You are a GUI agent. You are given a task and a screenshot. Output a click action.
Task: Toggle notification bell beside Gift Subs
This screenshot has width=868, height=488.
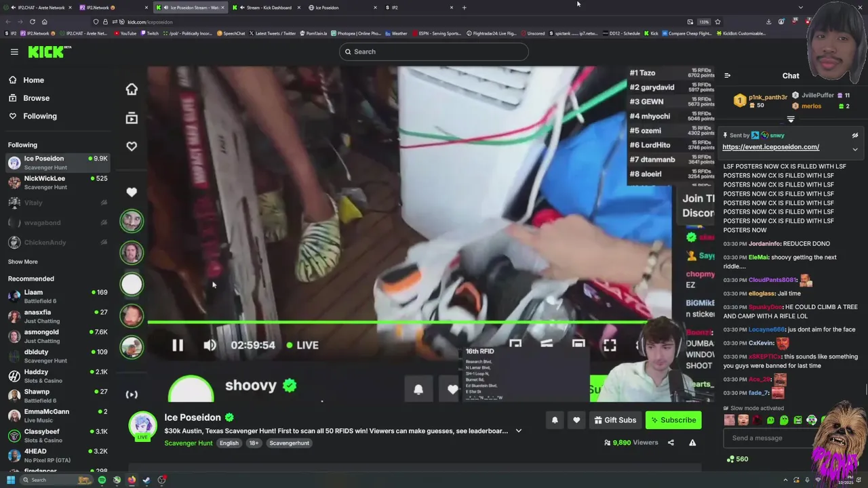tap(555, 420)
